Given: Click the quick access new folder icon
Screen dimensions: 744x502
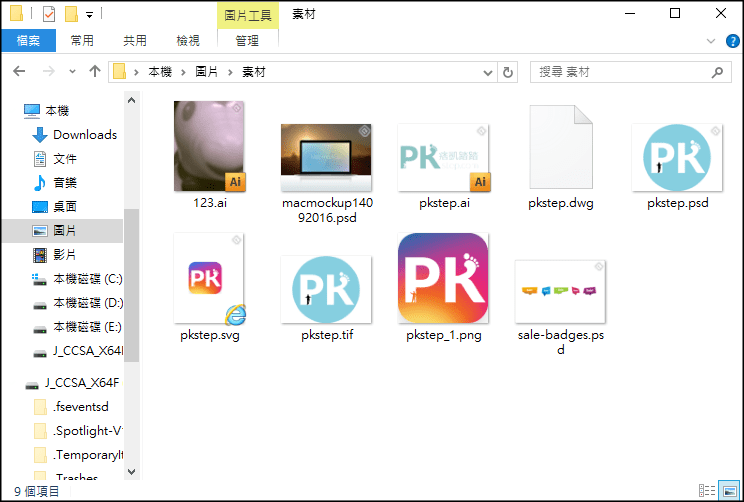Looking at the screenshot, I should (71, 14).
